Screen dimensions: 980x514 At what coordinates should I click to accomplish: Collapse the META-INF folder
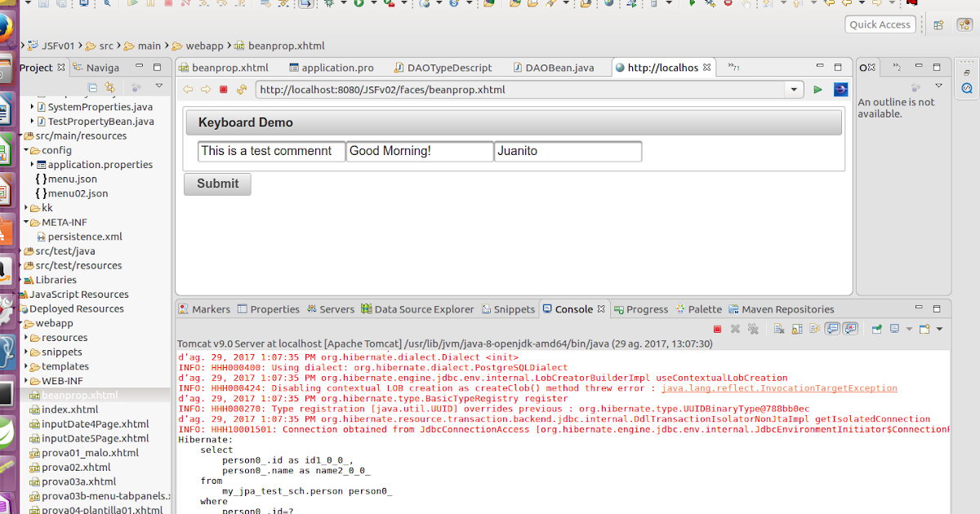click(x=25, y=222)
